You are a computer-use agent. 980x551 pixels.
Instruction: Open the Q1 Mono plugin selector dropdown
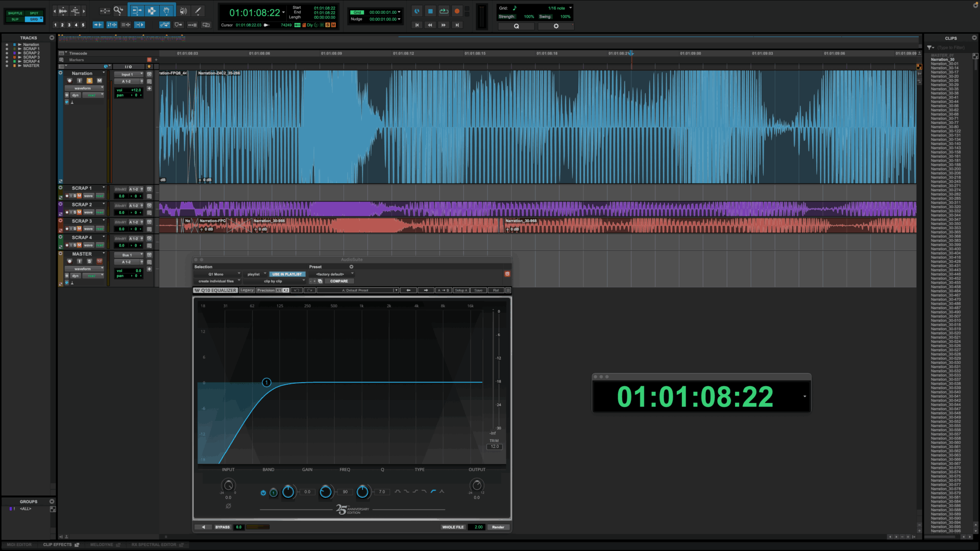[217, 274]
